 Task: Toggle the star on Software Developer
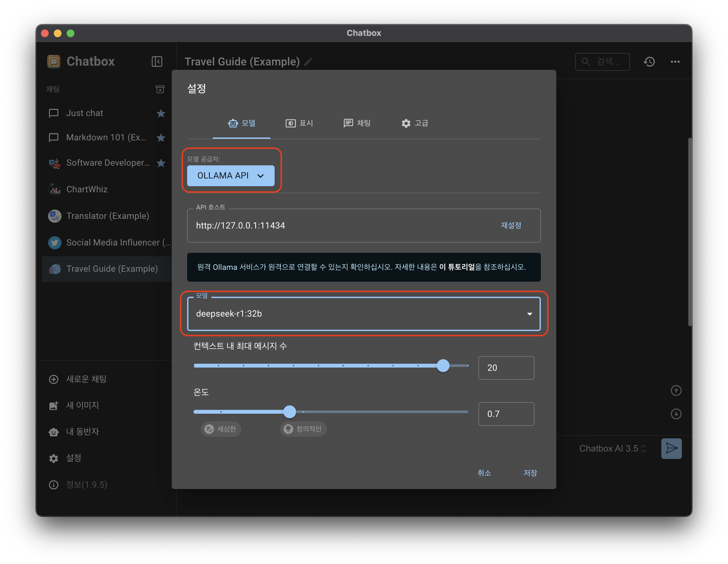pos(161,163)
